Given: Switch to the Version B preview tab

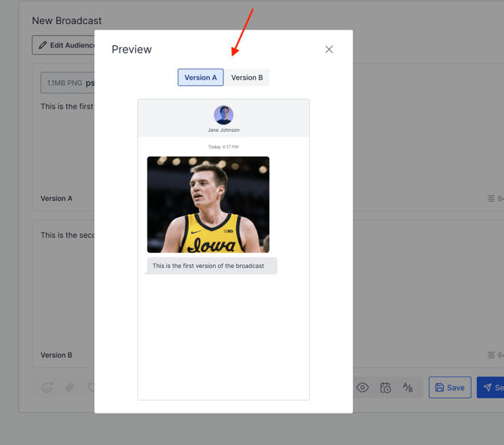Looking at the screenshot, I should (x=247, y=78).
